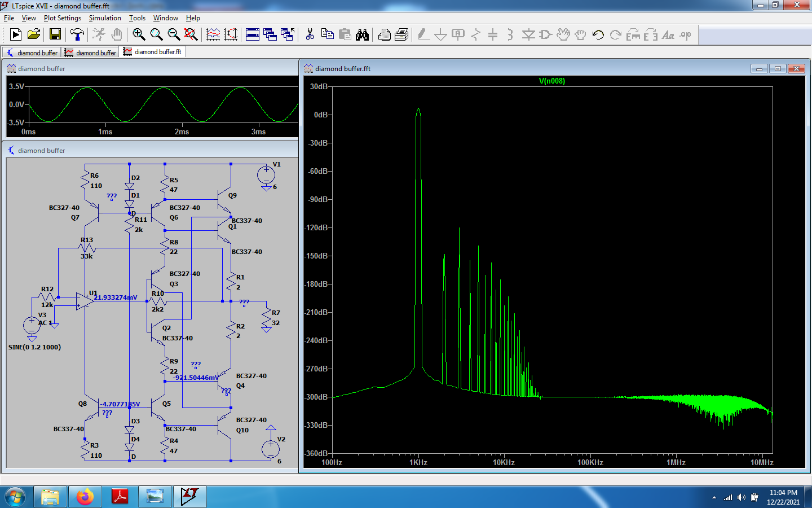Click the Print Setup icon
812x508 pixels.
pyautogui.click(x=402, y=35)
